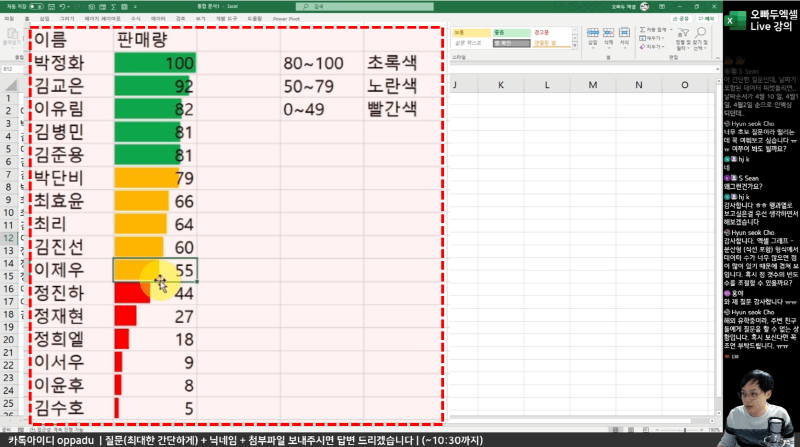Apply the 연결된 셀 cell style

click(551, 43)
